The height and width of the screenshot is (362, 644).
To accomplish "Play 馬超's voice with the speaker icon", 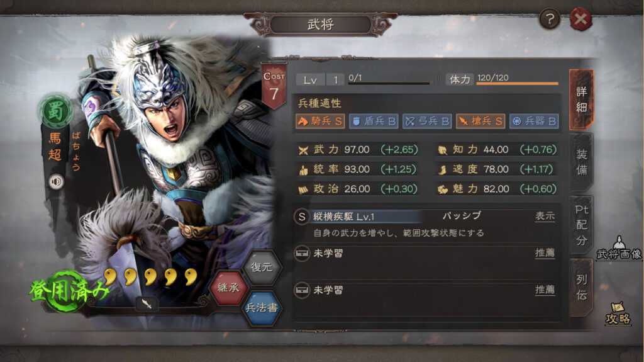I will 56,181.
